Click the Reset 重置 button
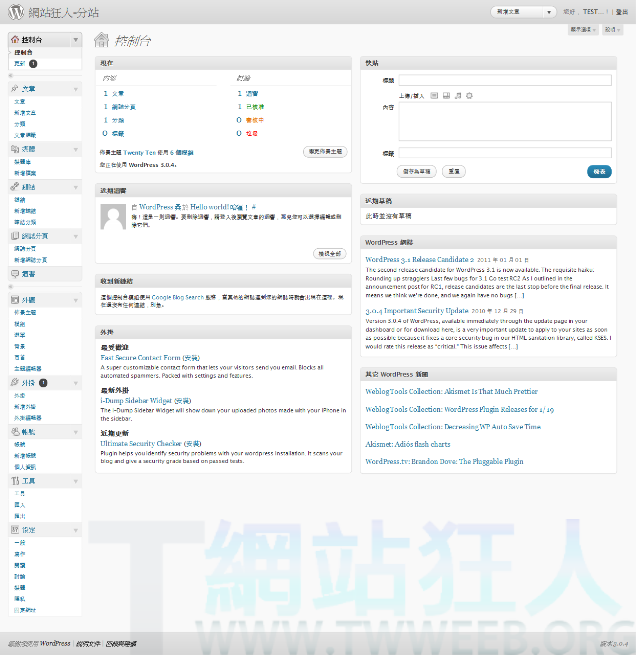This screenshot has width=636, height=655. click(x=454, y=171)
